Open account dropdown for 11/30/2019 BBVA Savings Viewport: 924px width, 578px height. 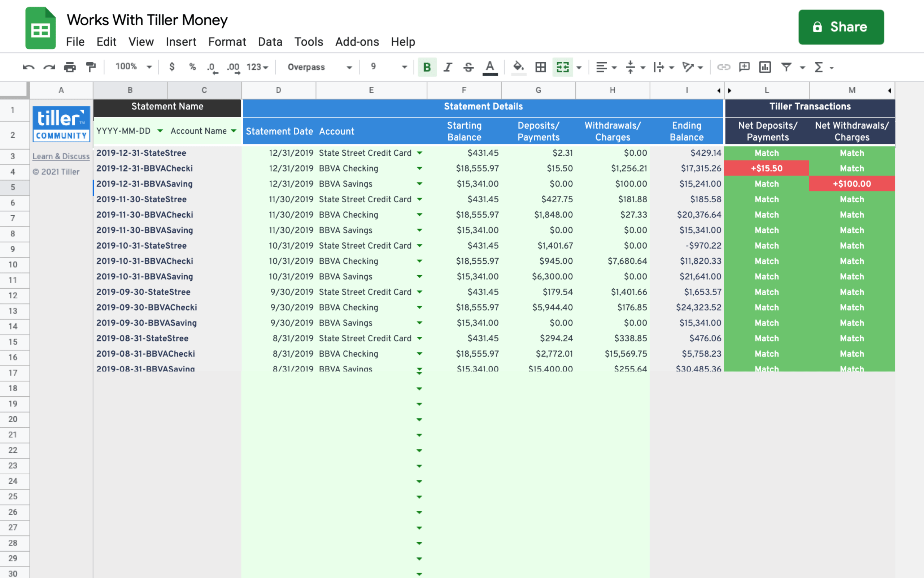click(420, 230)
